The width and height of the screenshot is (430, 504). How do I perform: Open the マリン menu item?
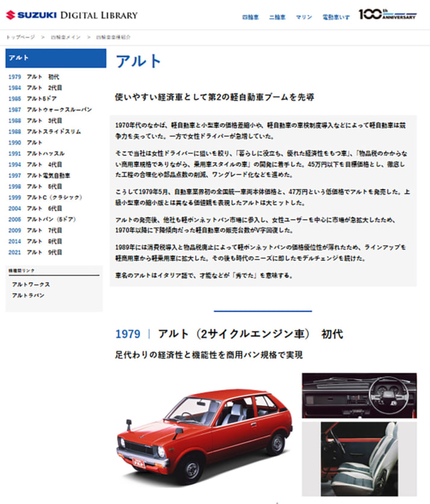coord(304,17)
